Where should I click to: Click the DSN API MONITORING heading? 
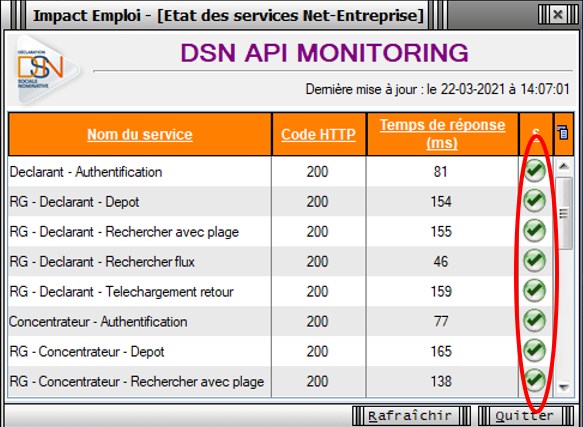(325, 52)
